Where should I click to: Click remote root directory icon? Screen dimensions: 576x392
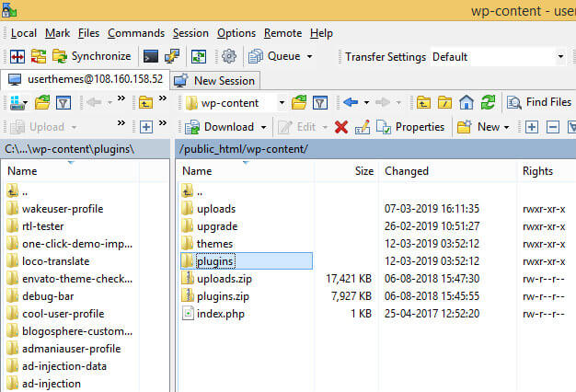click(444, 102)
